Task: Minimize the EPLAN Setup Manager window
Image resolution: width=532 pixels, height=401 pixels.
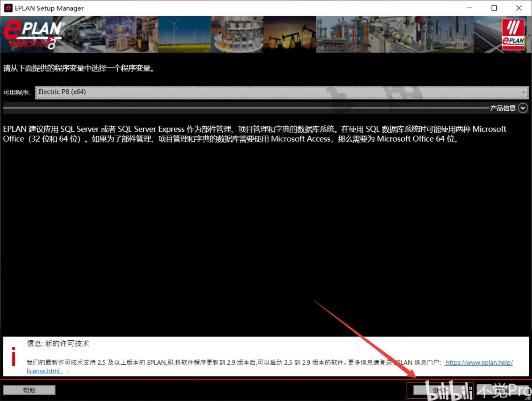Action: (x=470, y=8)
